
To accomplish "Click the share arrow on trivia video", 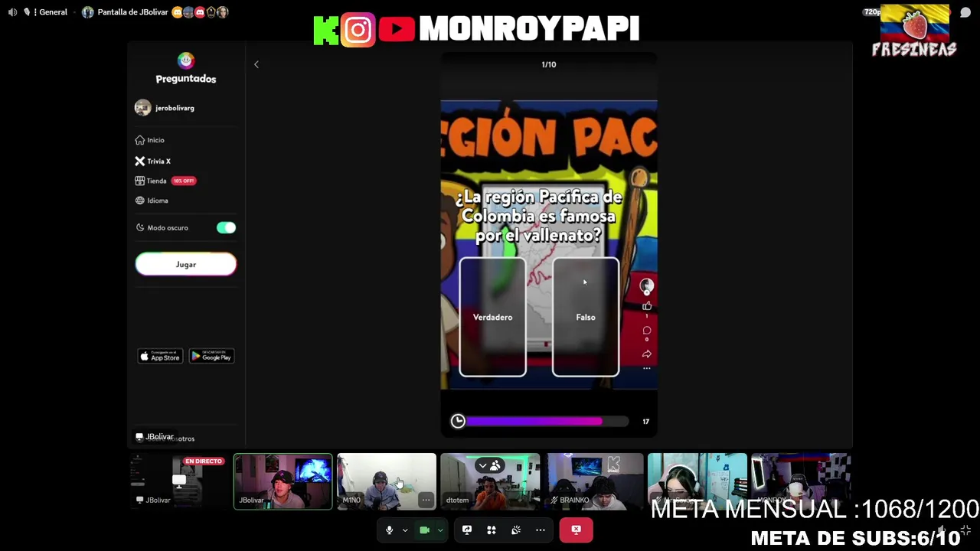I will point(647,354).
